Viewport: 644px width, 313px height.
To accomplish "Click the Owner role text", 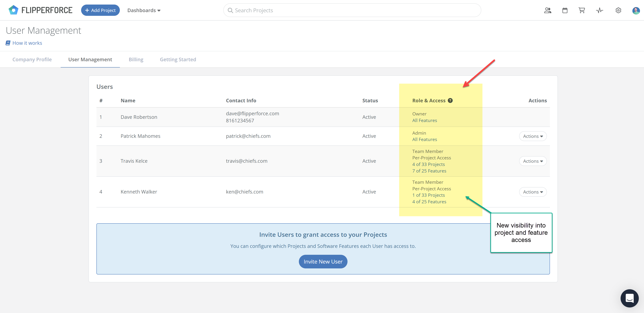I will click(419, 114).
